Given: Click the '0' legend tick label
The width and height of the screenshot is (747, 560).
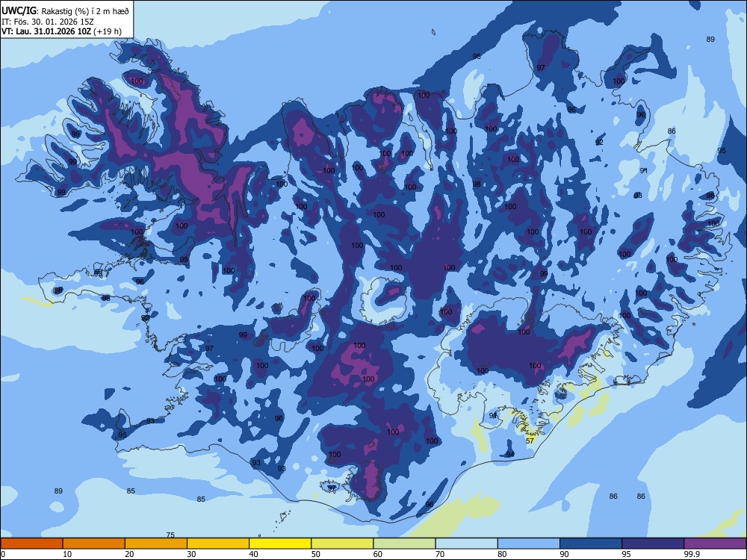Looking at the screenshot, I should tap(2, 554).
